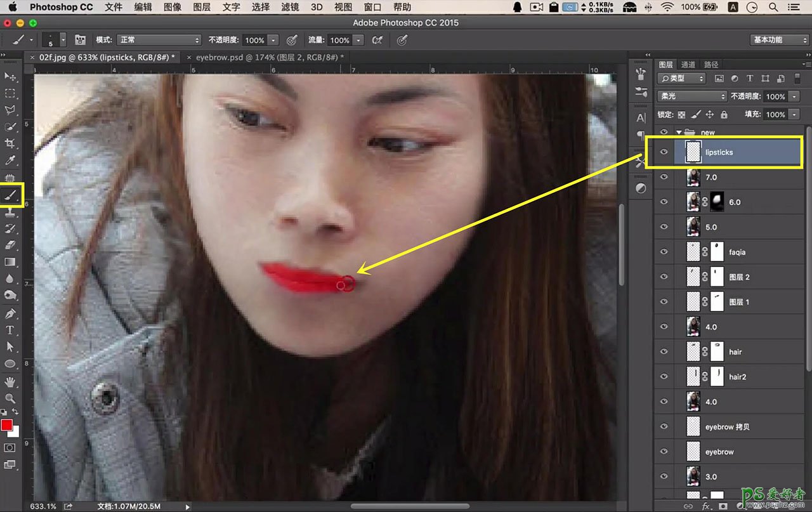
Task: Filter layers by adjustment type
Action: coord(735,79)
